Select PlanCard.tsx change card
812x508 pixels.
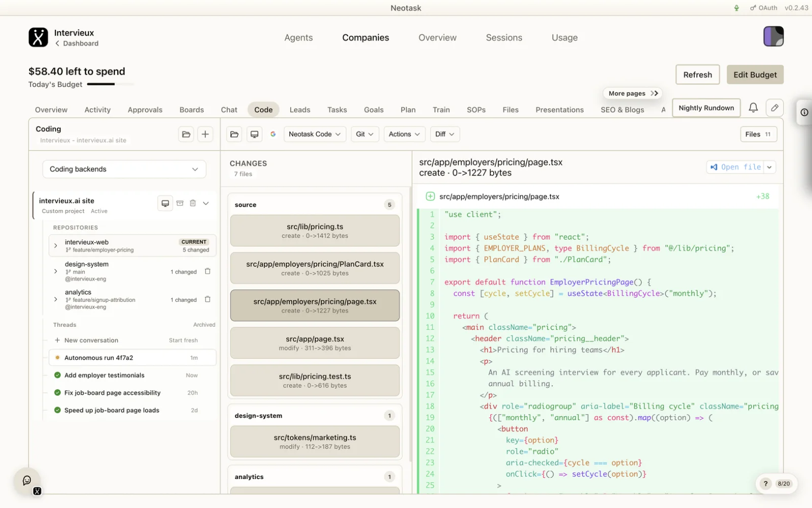click(x=315, y=268)
